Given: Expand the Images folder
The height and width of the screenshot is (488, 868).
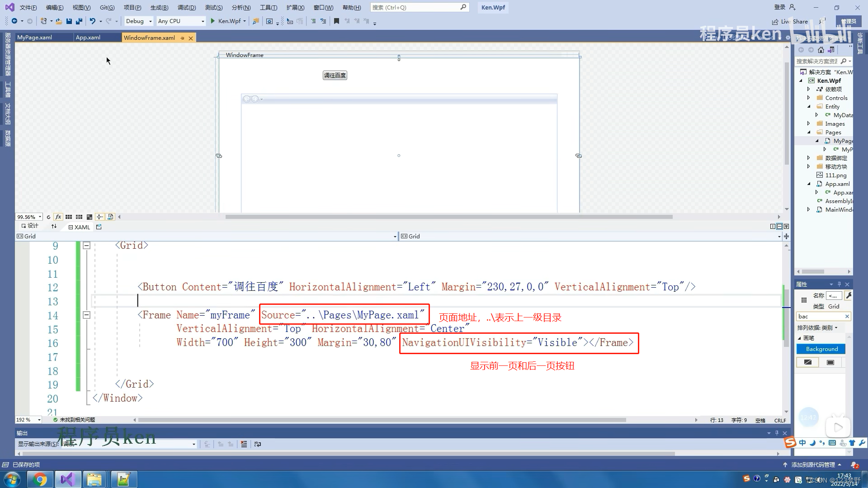Looking at the screenshot, I should pos(809,123).
